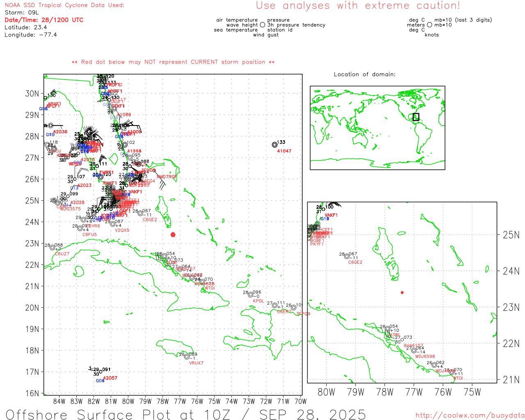Viewport: 525px width, 420px height.
Task: Click station label KPDL
Action: point(258,301)
